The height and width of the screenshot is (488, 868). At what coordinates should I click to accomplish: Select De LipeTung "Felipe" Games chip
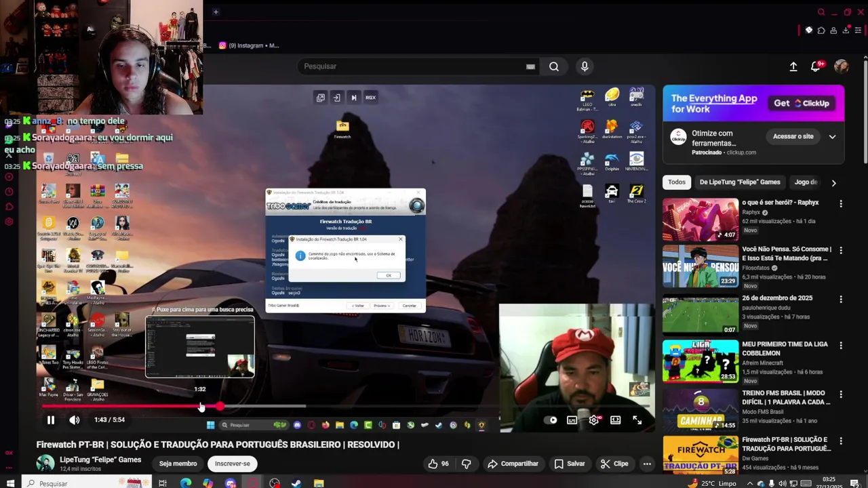coord(740,182)
